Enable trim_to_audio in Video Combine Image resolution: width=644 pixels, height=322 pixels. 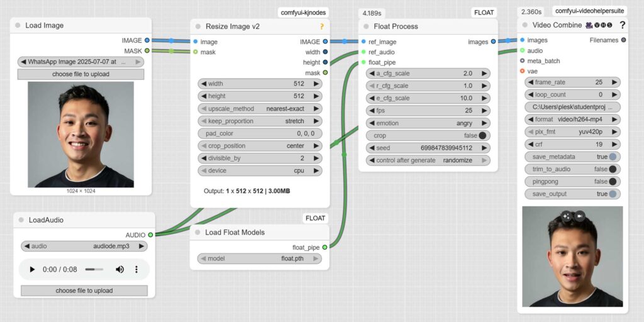613,169
